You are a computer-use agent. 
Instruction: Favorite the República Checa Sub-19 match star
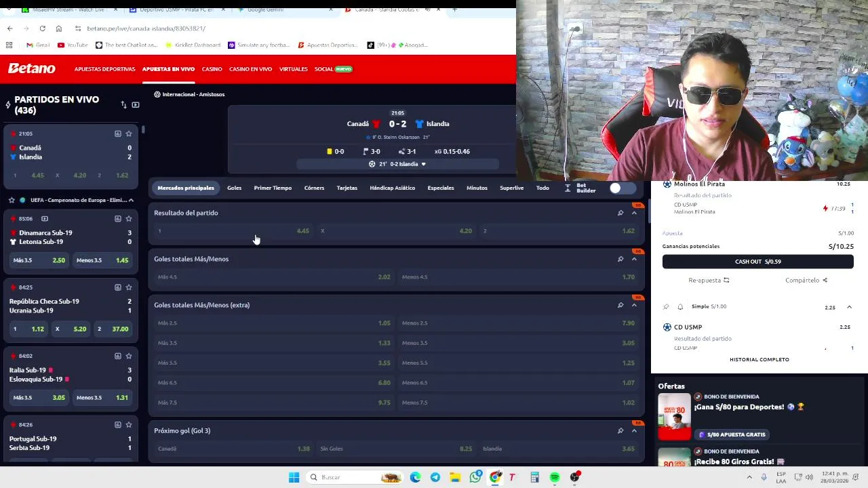click(x=129, y=287)
